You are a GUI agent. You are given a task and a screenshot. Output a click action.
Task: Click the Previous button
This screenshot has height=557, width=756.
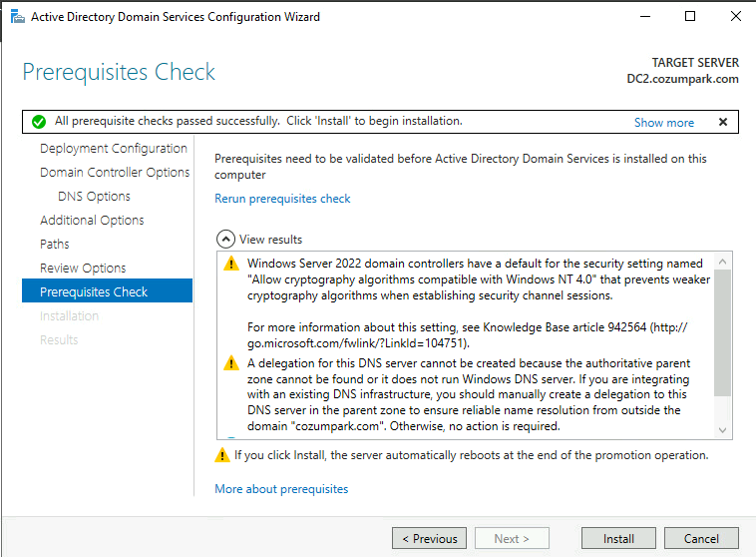[429, 538]
